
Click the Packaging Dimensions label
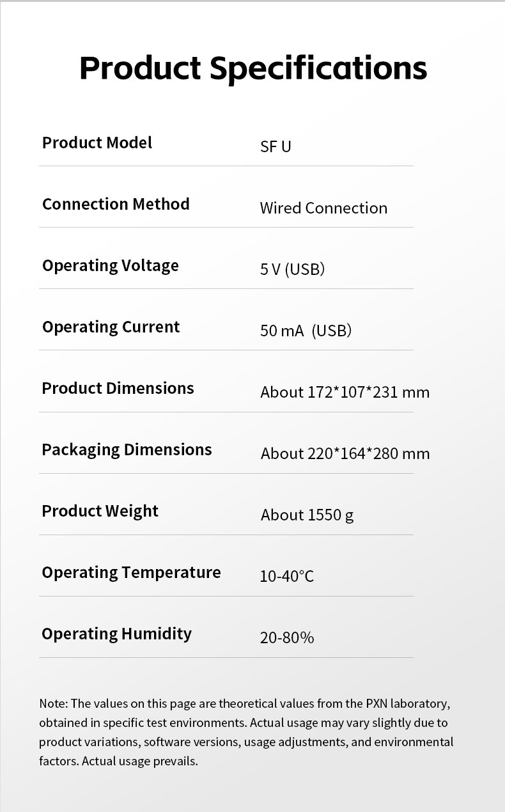(x=127, y=449)
